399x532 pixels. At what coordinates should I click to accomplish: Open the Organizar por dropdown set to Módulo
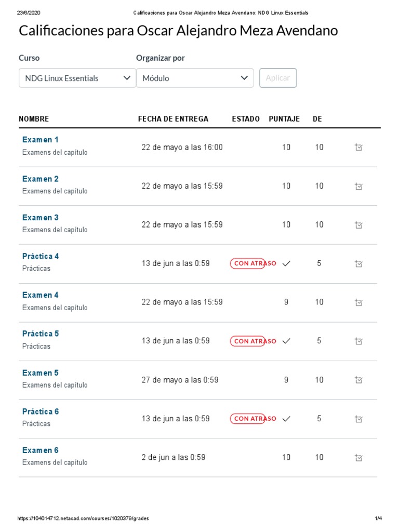195,78
